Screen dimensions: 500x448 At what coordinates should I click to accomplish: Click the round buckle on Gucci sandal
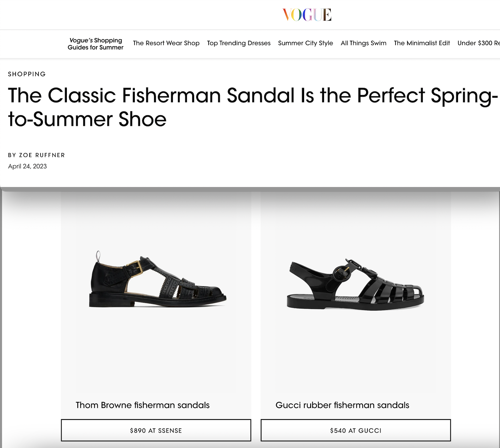pos(342,274)
